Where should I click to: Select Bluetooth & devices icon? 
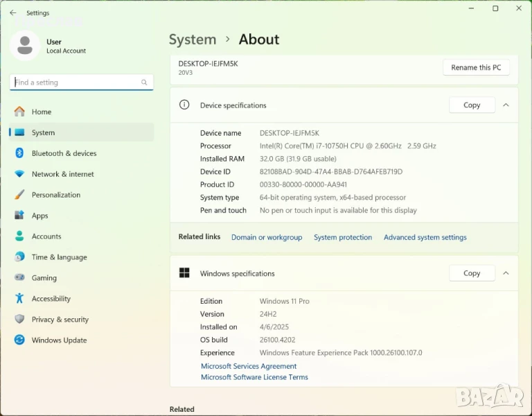pyautogui.click(x=19, y=153)
